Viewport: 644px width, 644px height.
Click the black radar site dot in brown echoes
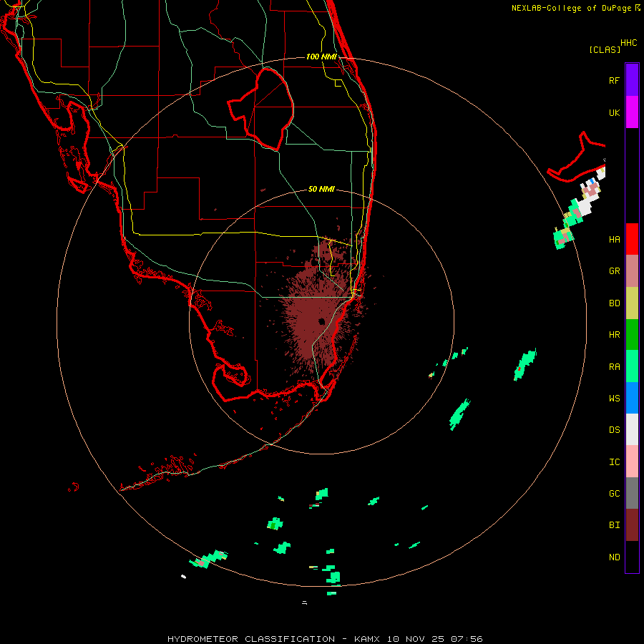coord(321,321)
